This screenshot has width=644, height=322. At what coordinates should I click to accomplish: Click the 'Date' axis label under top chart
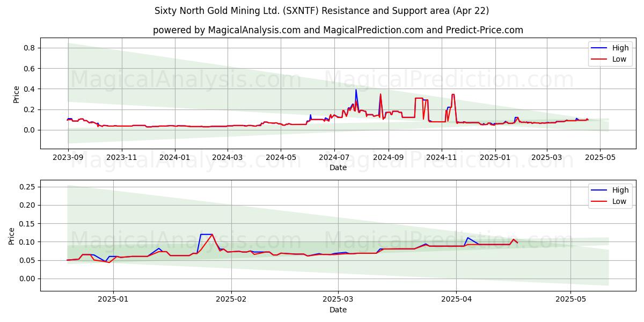(x=338, y=167)
